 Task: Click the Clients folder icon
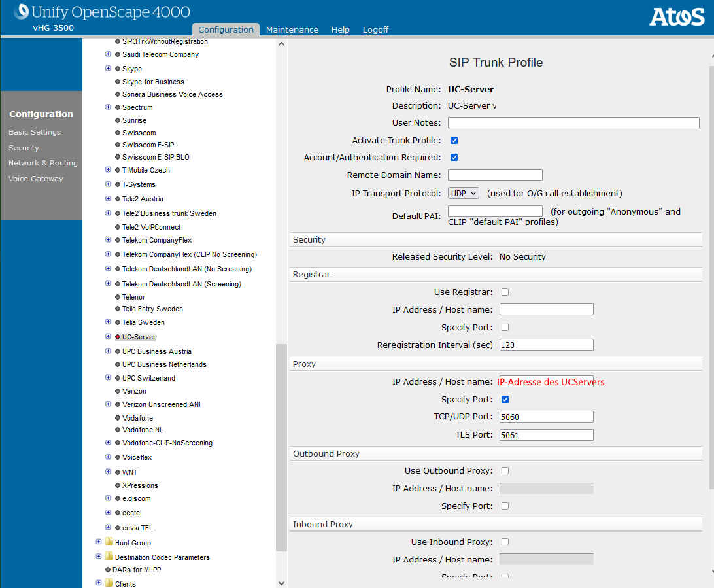tap(109, 583)
